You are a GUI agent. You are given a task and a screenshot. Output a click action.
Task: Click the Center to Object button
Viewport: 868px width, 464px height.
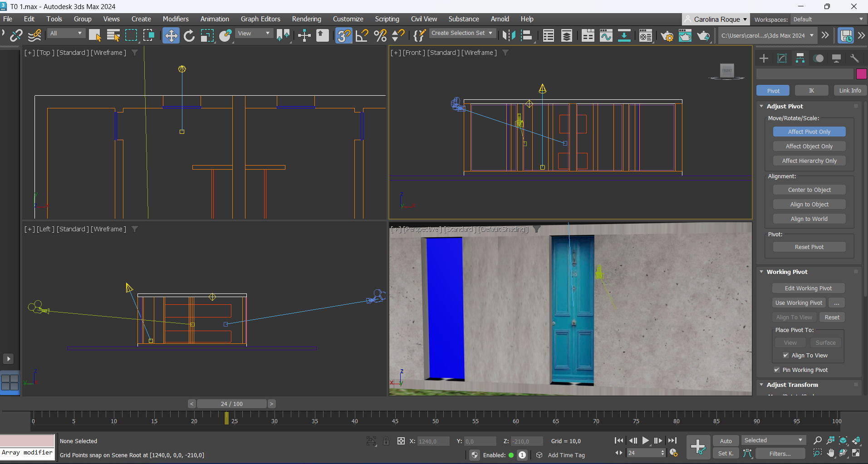pos(809,190)
